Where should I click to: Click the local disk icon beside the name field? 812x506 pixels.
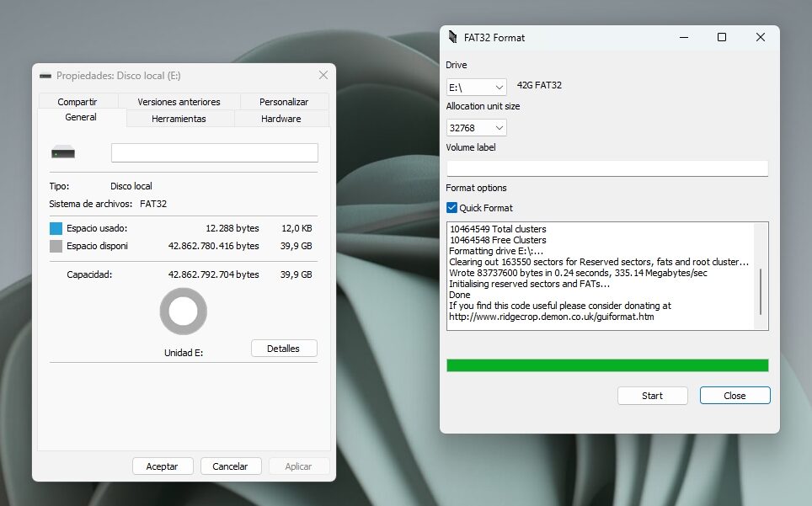pos(63,152)
